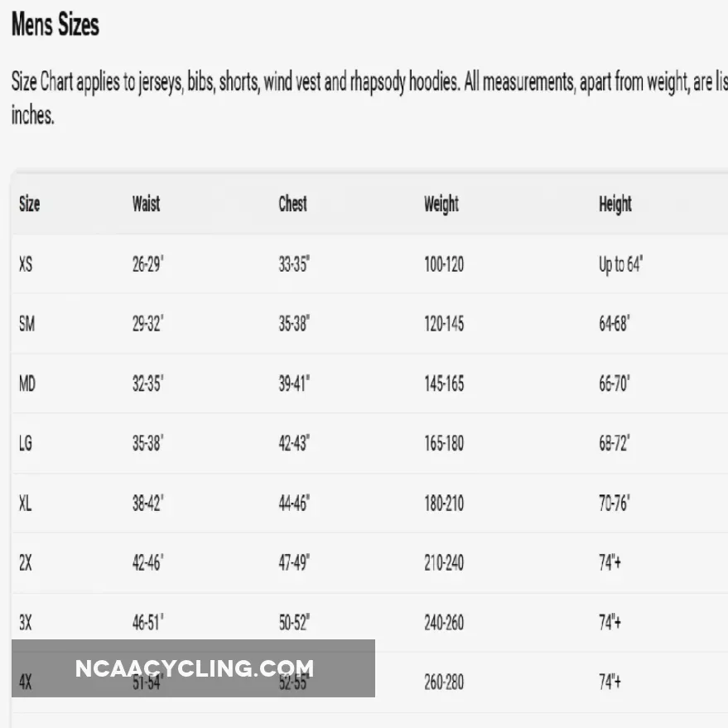
Task: Select the 165-180 weight cell
Action: point(444,443)
